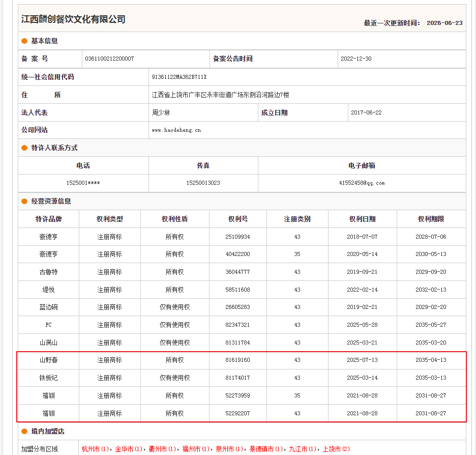Click the 注册类别 column header
476x455 pixels.
tap(297, 219)
